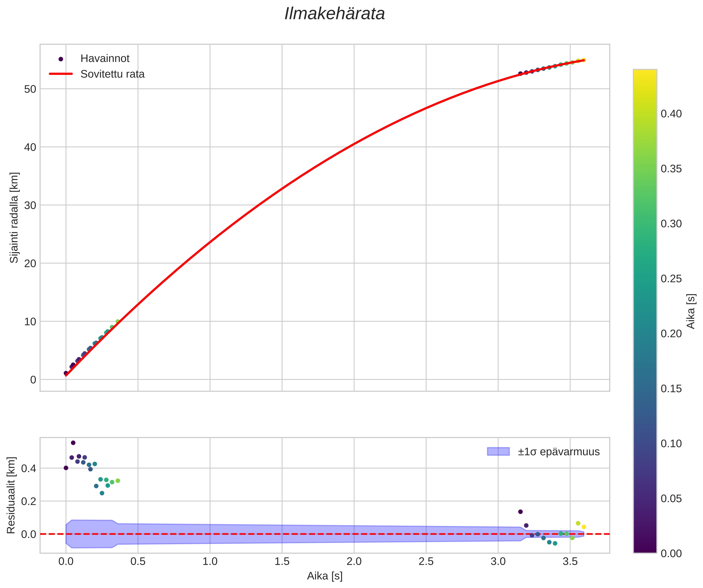Click the red Sovitettu rata legend line
703x588 pixels.
61,74
